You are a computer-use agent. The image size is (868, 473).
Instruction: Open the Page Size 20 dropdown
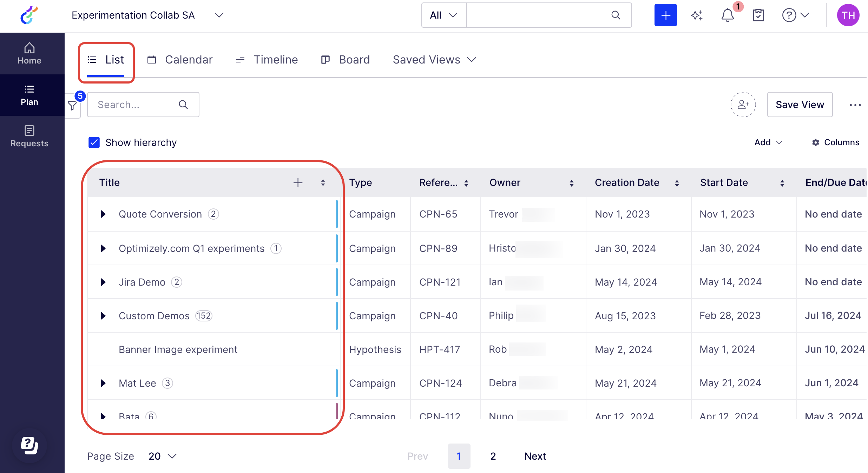(162, 456)
